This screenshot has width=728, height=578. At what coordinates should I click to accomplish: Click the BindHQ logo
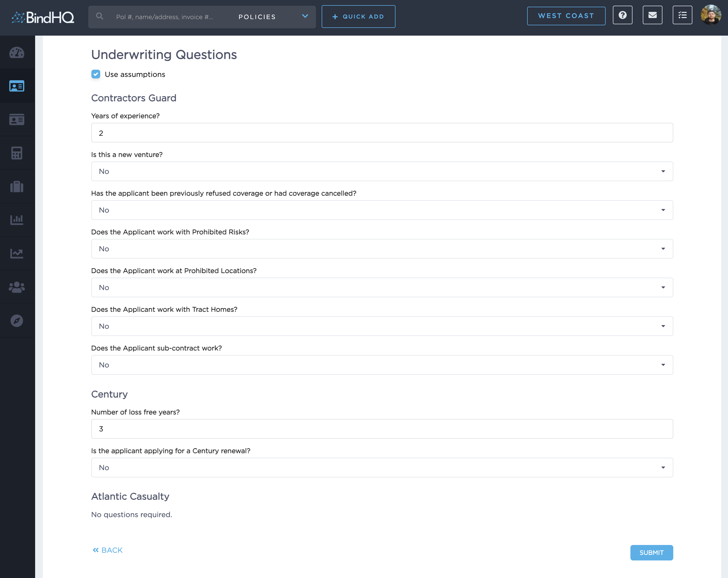(43, 17)
